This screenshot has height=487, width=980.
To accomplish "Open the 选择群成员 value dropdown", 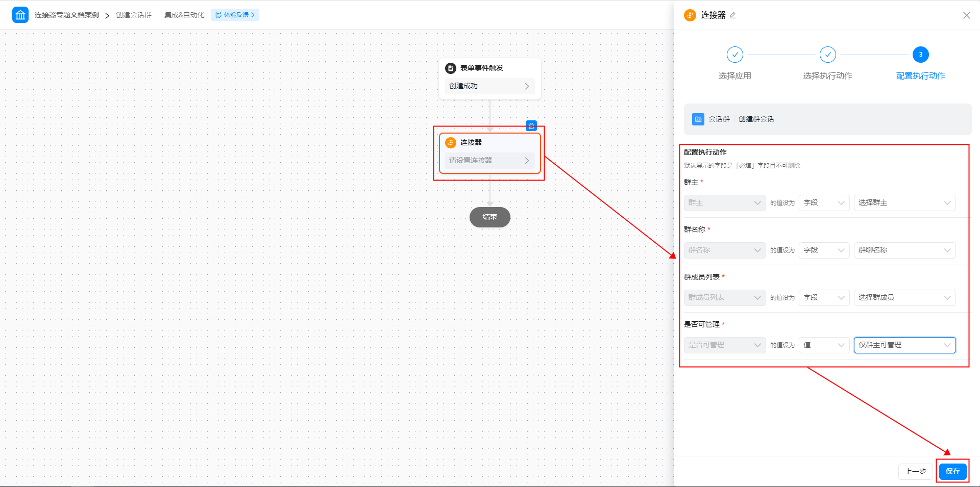I will [x=905, y=298].
